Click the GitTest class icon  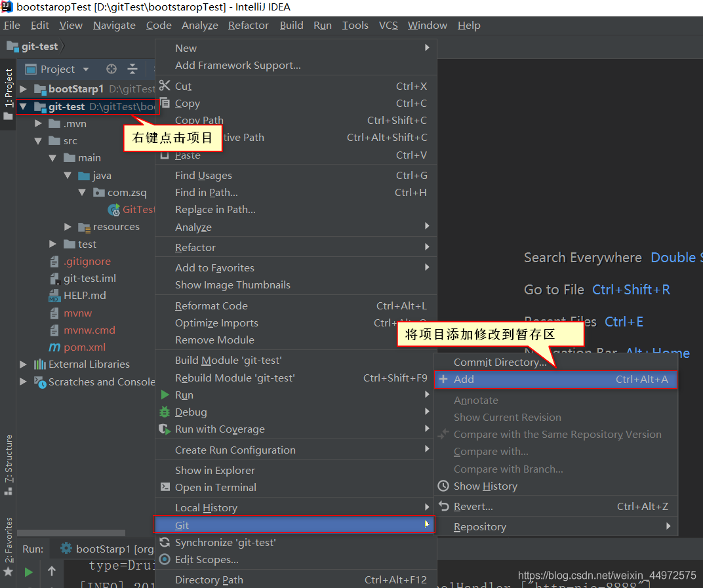[114, 209]
